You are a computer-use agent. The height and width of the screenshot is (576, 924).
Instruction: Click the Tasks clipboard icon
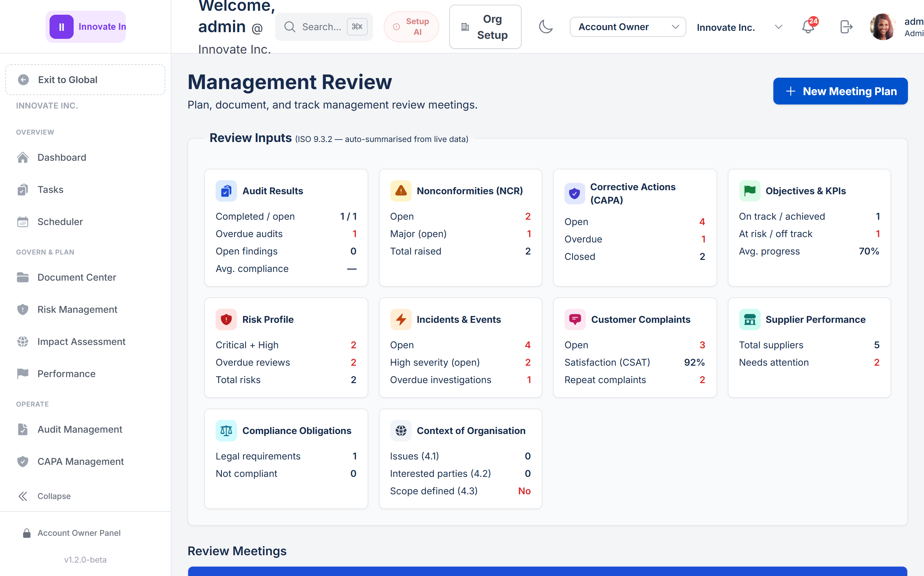23,189
